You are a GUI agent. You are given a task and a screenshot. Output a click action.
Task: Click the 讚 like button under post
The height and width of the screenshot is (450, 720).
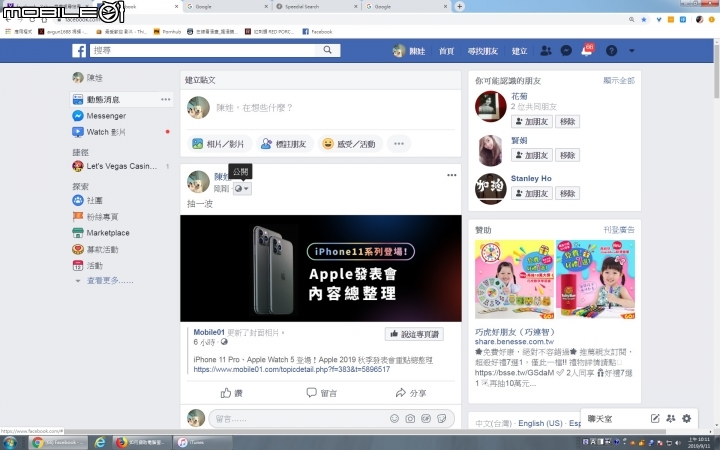tap(231, 393)
